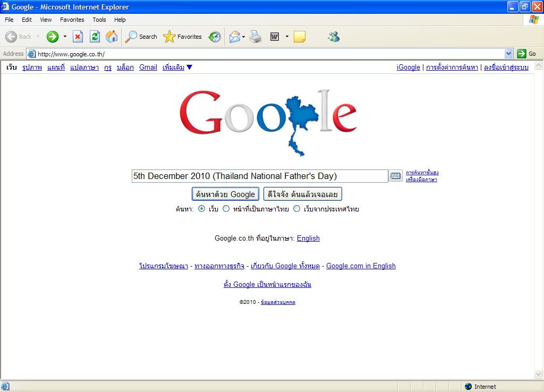Expand the Edit button dropdown arrow
Screen dimensions: 544x392
coord(287,37)
